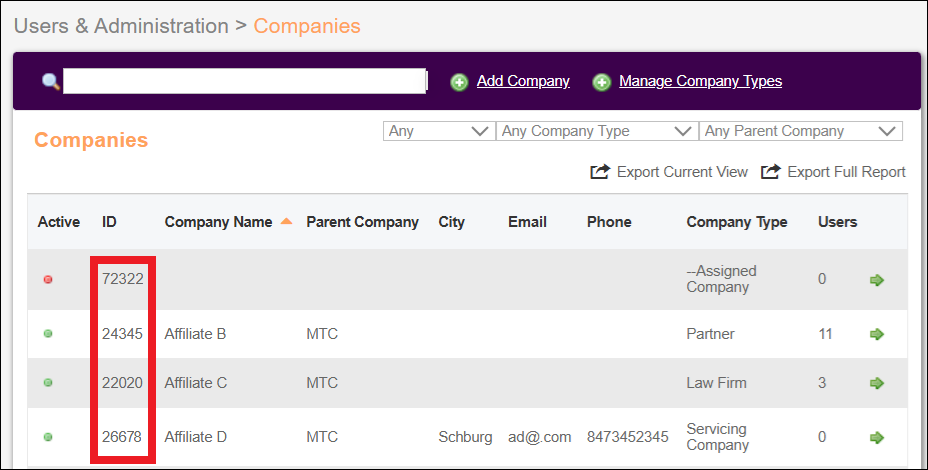
Task: Click the orange sort arrow on Company Name
Action: pyautogui.click(x=286, y=221)
